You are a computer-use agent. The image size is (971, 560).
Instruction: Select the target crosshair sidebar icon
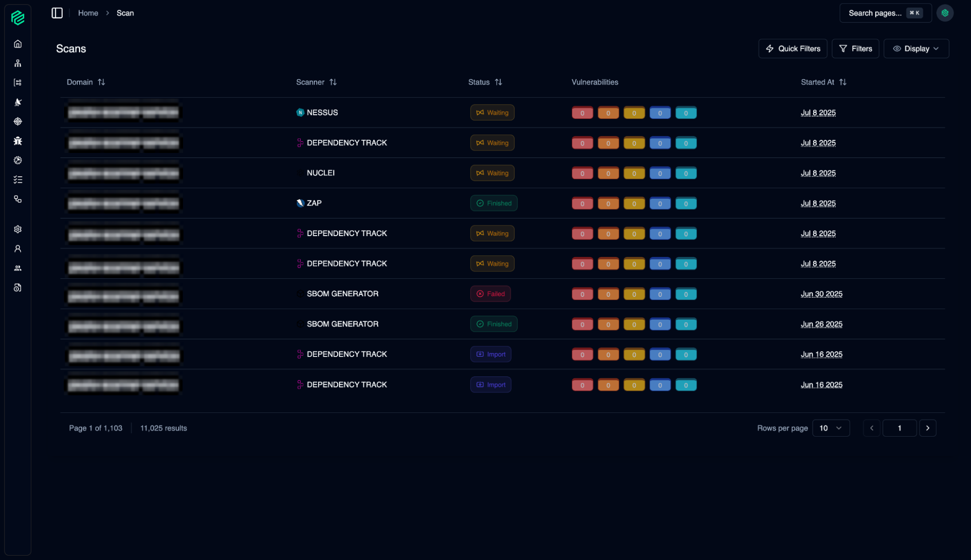pos(18,121)
